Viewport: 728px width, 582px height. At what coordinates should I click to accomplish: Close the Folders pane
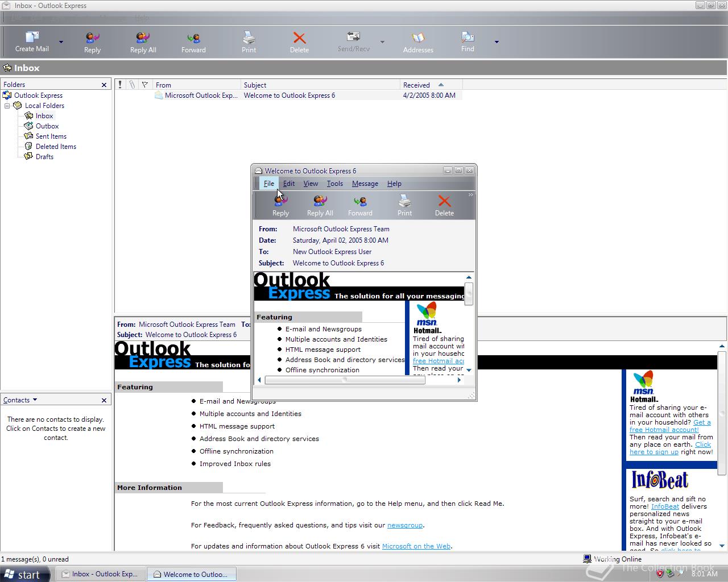pyautogui.click(x=104, y=85)
